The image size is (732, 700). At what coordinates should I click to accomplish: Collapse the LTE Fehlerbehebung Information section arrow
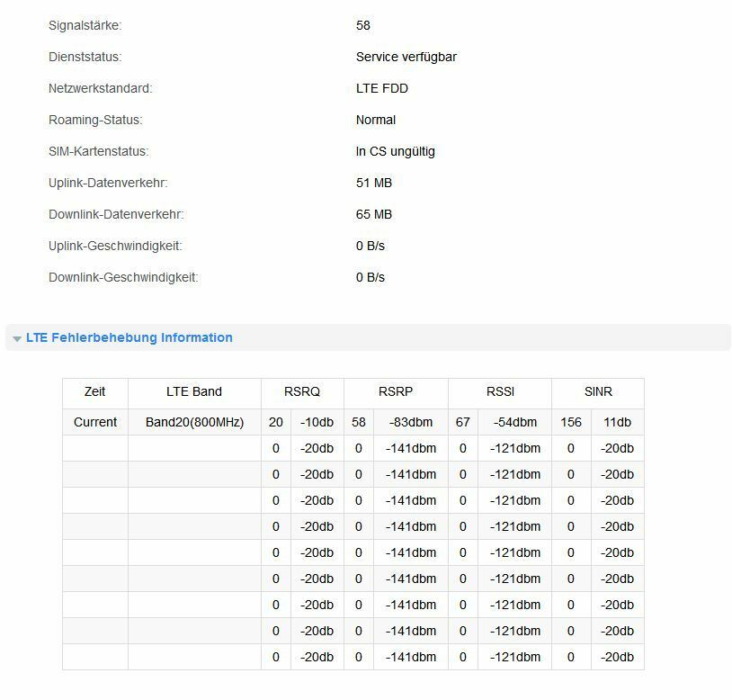(x=17, y=338)
